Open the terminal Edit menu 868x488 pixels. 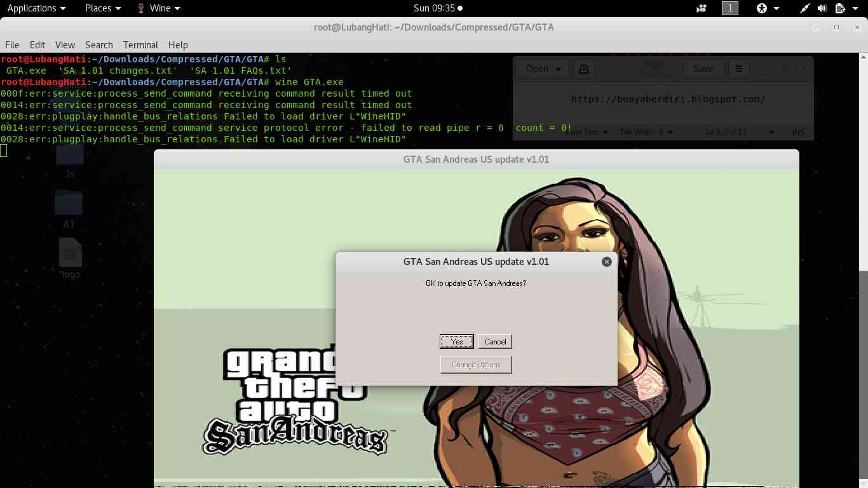point(37,45)
